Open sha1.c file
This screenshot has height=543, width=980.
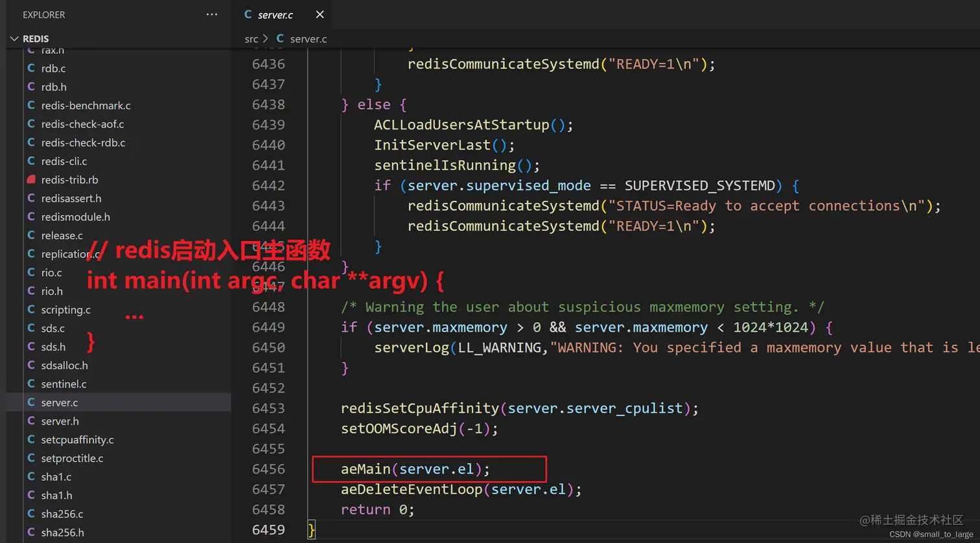click(x=56, y=477)
